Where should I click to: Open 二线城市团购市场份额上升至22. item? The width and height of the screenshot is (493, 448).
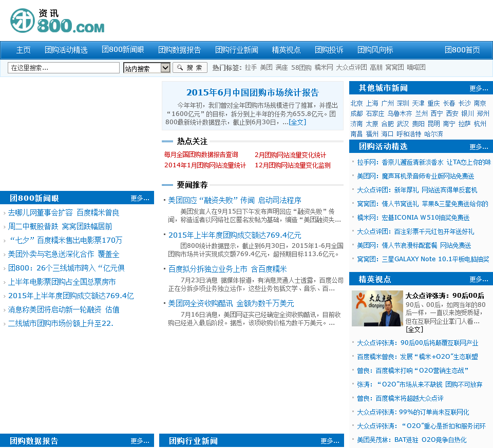click(x=61, y=323)
